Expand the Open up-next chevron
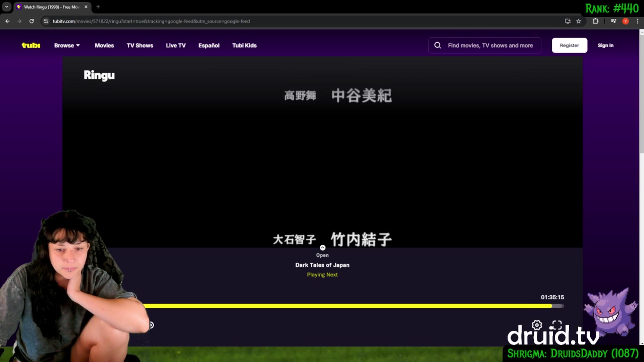The image size is (644, 362). click(x=322, y=248)
